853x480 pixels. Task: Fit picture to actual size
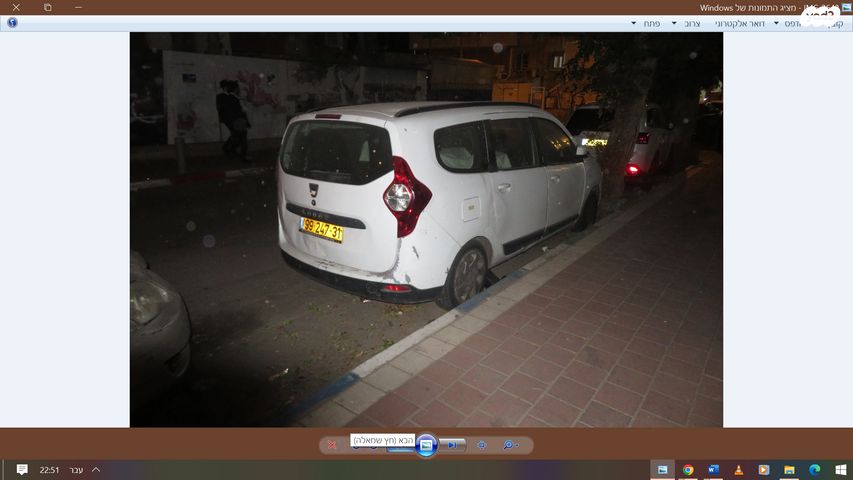(481, 445)
